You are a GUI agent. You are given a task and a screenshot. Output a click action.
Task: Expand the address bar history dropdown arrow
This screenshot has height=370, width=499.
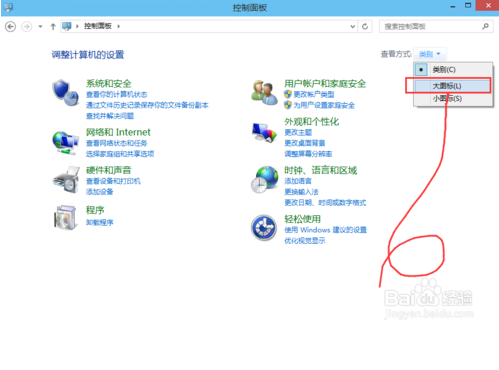click(x=353, y=26)
